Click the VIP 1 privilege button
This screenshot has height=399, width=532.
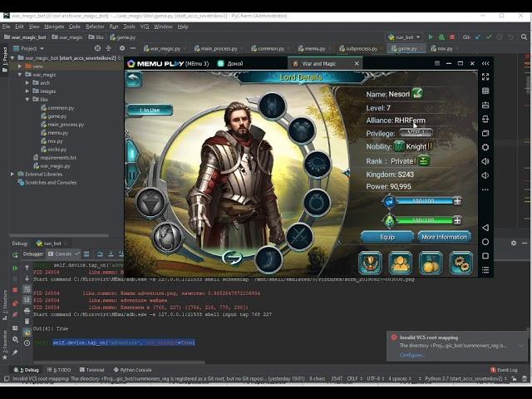(416, 133)
